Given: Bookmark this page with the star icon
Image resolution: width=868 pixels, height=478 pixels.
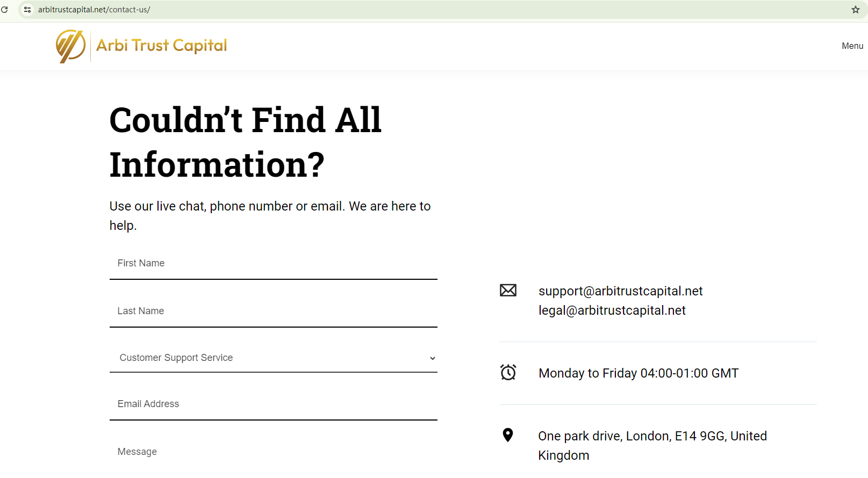Looking at the screenshot, I should tap(856, 10).
